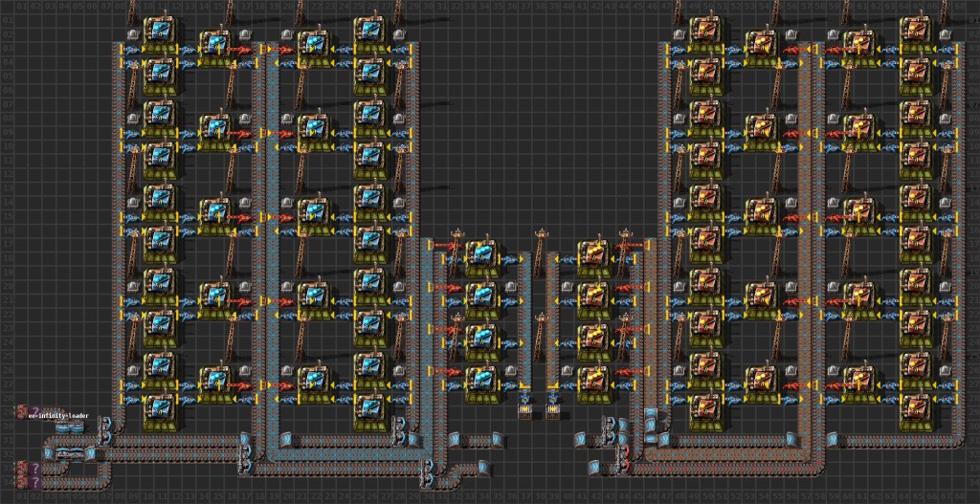980x504 pixels.
Task: Open the left chest at center bottom
Action: 524,409
